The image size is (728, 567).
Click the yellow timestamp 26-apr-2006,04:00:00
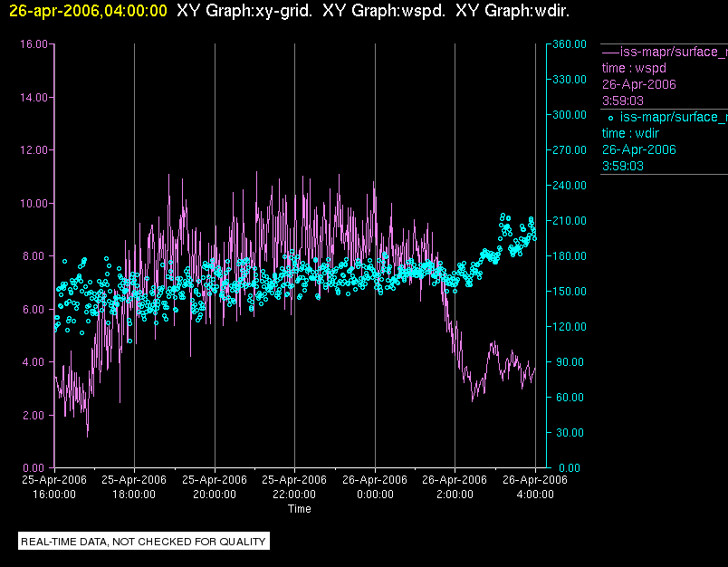tap(88, 11)
